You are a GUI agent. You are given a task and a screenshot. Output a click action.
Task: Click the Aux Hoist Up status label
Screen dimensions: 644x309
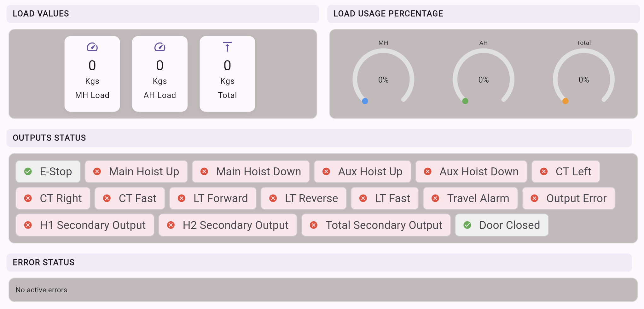click(x=370, y=172)
